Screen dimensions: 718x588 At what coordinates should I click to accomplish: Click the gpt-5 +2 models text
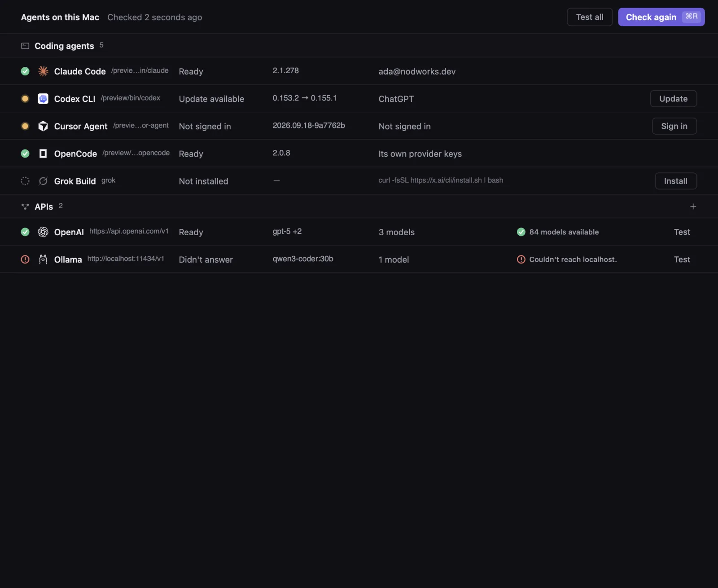(287, 231)
